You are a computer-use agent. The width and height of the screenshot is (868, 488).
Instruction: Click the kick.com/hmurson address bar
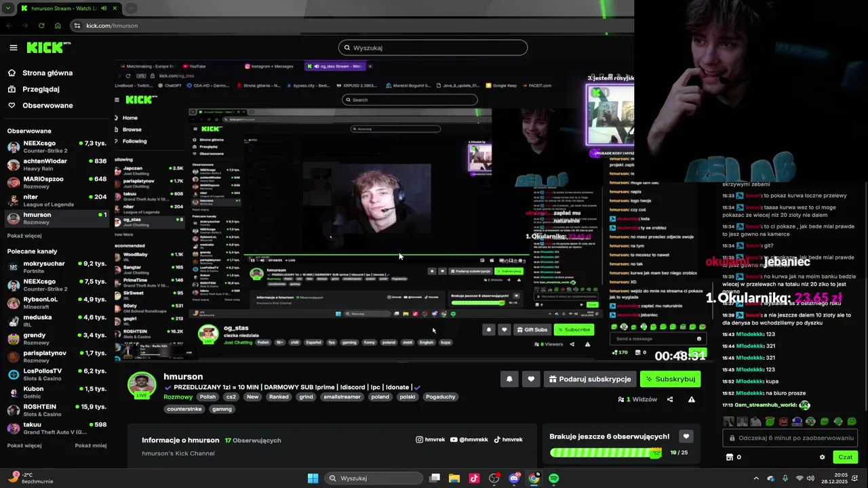(x=112, y=25)
